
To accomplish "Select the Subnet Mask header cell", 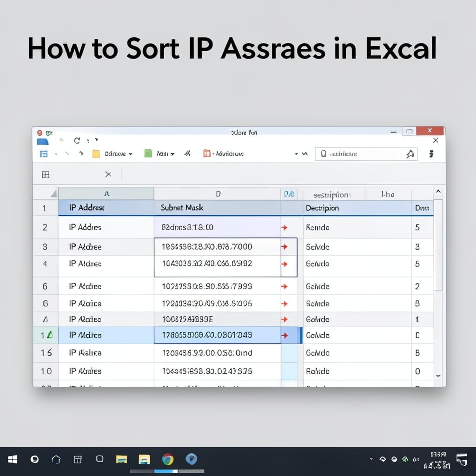I will (218, 208).
